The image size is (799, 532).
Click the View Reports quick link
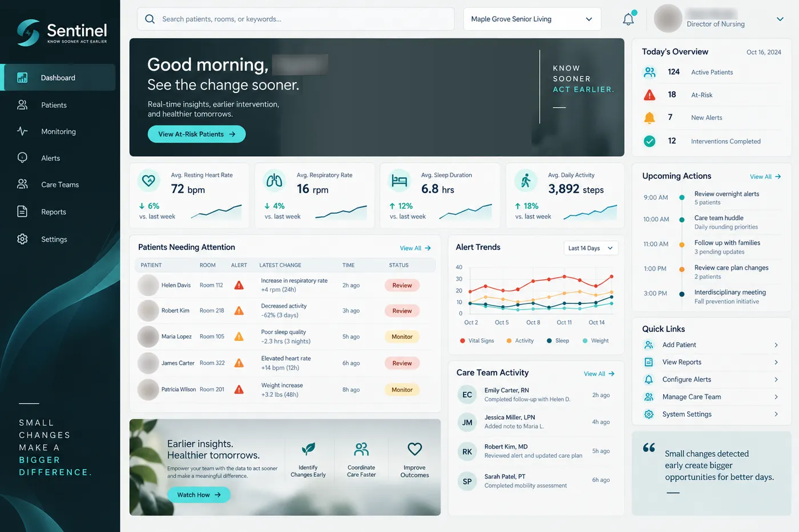pyautogui.click(x=682, y=362)
